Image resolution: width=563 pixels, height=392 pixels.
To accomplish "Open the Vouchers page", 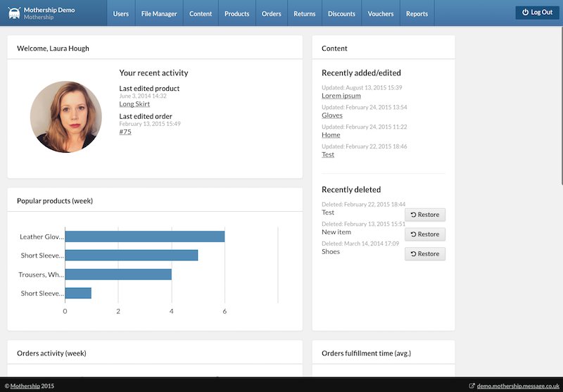I will [381, 13].
